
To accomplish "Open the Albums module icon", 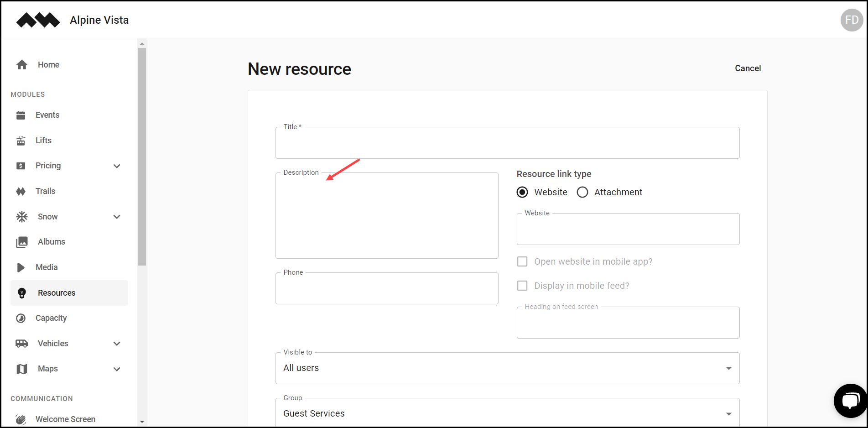I will click(21, 241).
